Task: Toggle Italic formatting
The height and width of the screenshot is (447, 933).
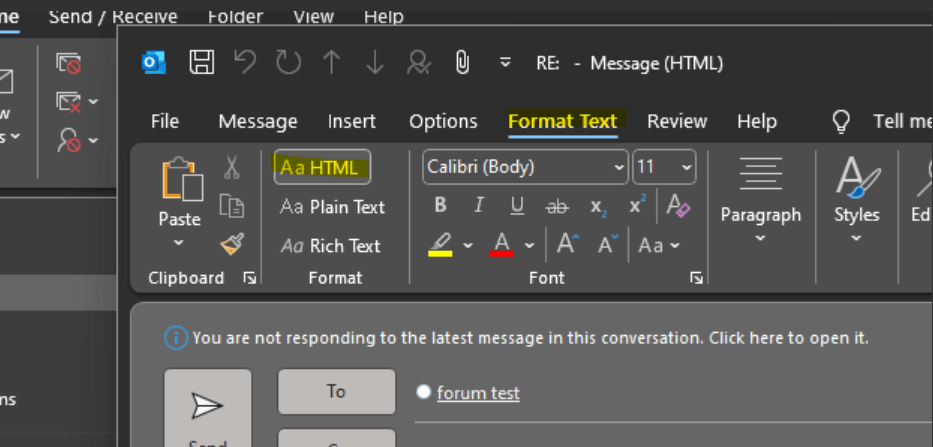Action: click(478, 205)
